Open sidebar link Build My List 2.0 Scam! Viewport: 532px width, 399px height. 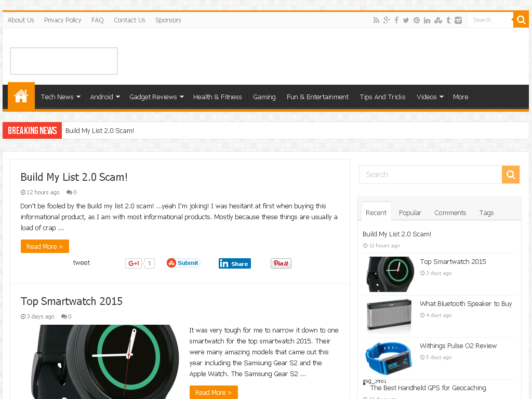tap(397, 234)
